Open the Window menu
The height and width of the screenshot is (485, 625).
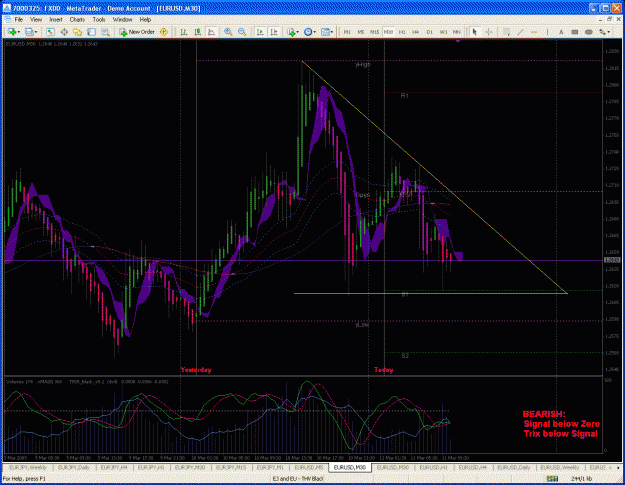(122, 20)
